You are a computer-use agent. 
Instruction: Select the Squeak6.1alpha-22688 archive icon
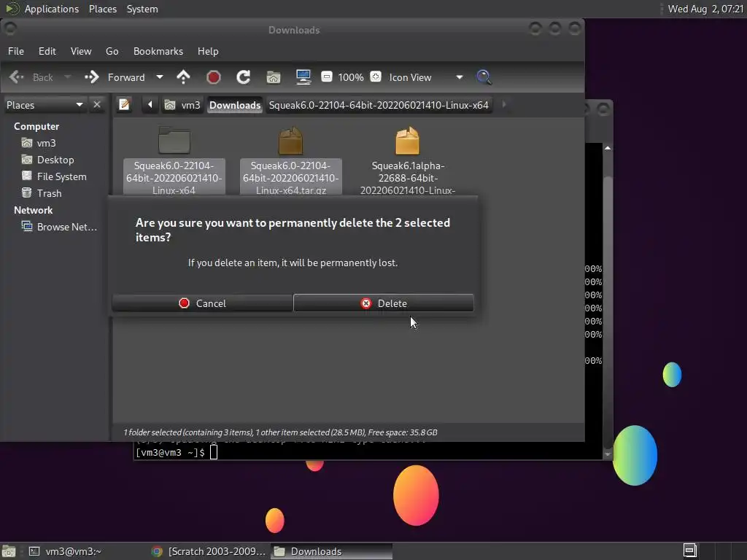pos(407,141)
